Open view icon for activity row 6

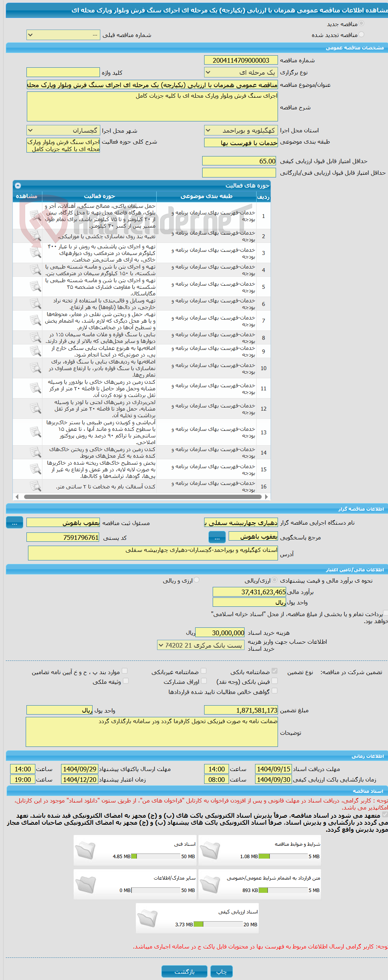35,304
